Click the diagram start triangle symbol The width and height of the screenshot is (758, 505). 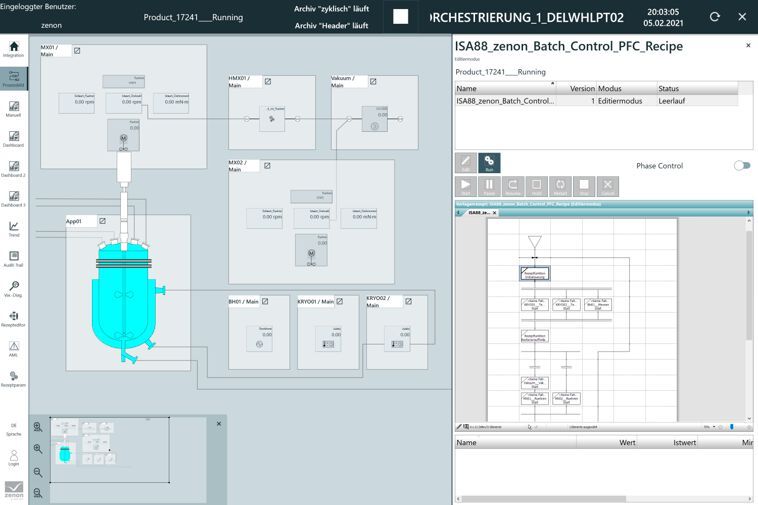[x=535, y=242]
